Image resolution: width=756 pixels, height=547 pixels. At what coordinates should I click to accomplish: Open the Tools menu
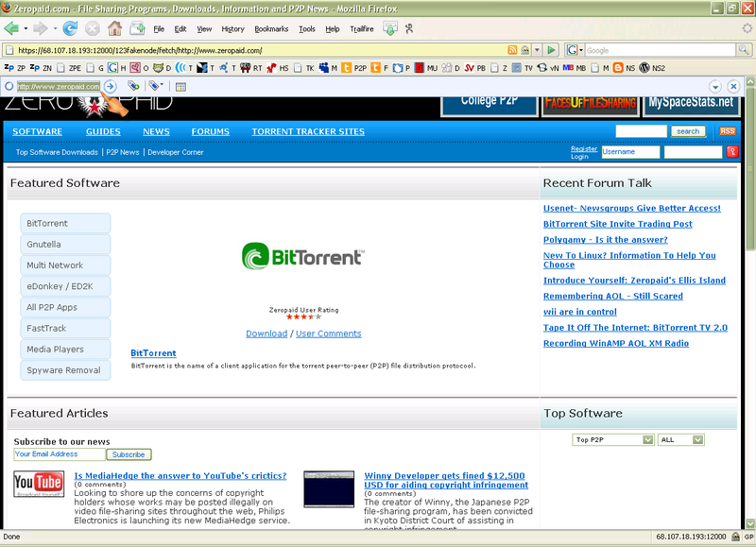[x=306, y=29]
